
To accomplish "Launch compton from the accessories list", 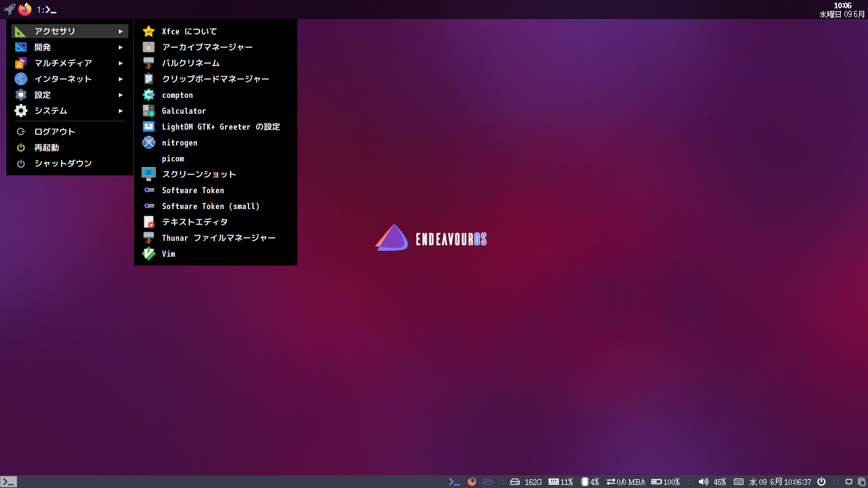I will pos(215,95).
